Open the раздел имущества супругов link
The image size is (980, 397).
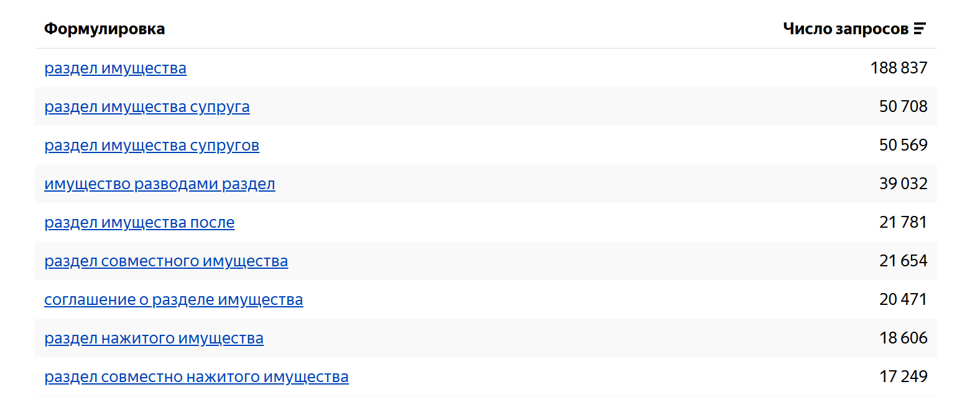tap(152, 145)
